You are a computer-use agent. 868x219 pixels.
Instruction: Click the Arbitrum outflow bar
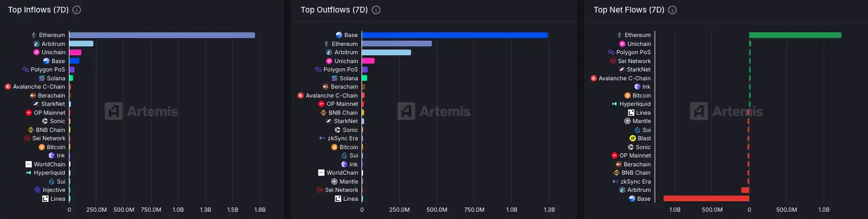click(x=386, y=53)
